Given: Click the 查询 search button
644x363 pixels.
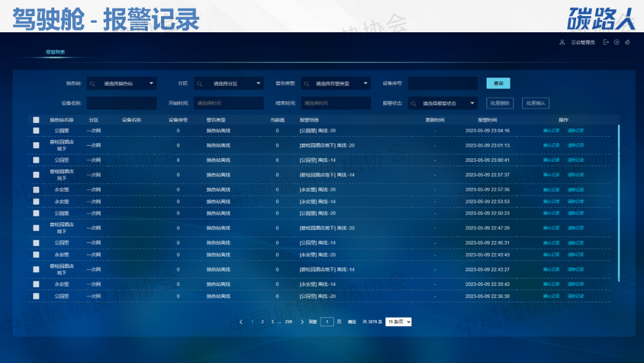Looking at the screenshot, I should [x=498, y=84].
